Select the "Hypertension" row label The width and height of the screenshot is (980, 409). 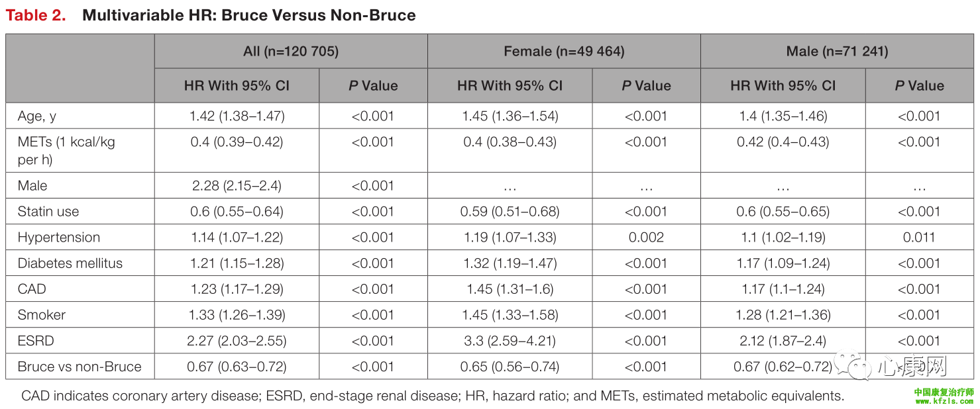59,238
